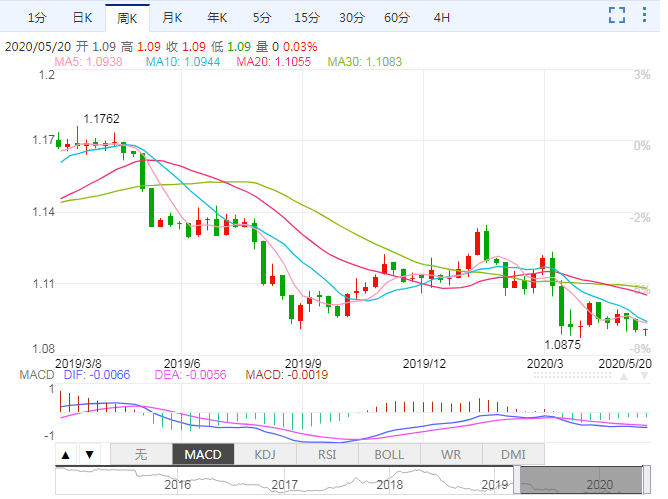Click the 1.0875 low price label

tap(563, 345)
